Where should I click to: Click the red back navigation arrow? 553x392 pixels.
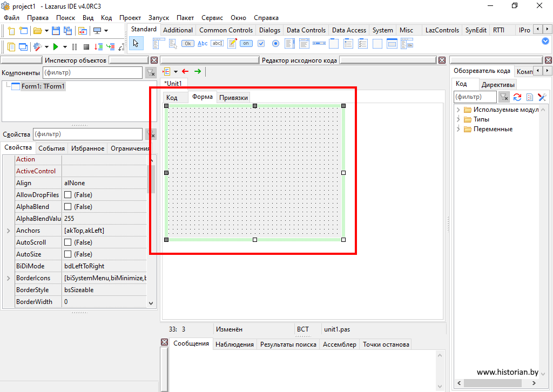185,71
